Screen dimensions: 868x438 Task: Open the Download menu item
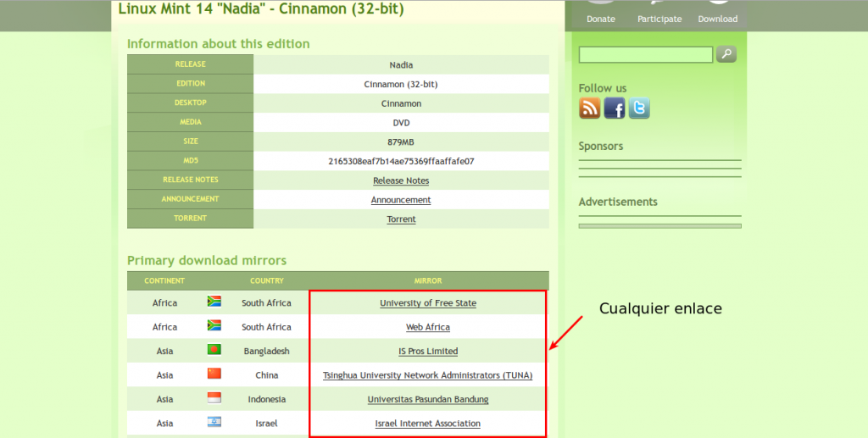[x=717, y=19]
